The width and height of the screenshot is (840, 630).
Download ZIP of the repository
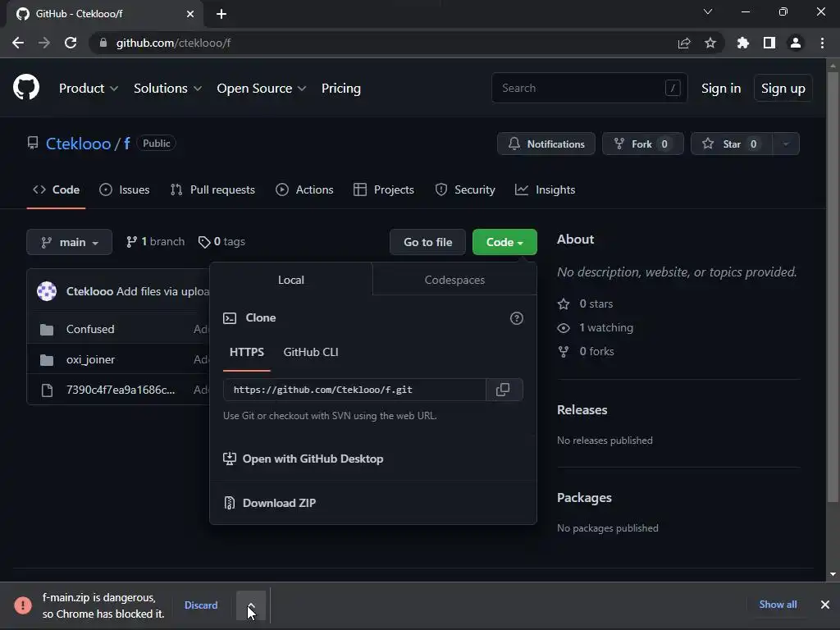tap(269, 503)
